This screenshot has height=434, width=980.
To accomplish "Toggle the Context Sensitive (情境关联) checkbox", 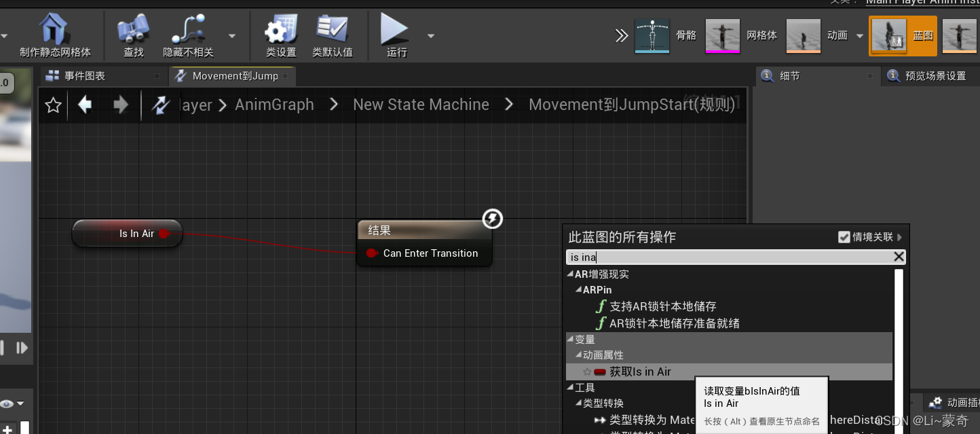I will tap(844, 237).
